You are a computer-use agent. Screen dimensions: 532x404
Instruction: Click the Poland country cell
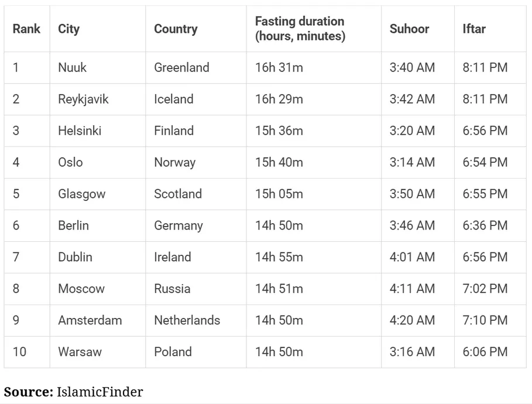click(173, 352)
